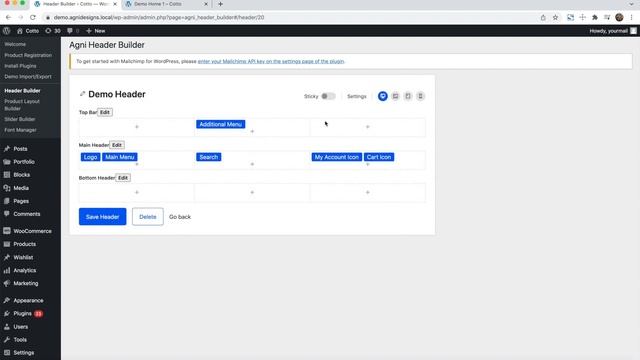Open the Products admin menu

[24, 244]
